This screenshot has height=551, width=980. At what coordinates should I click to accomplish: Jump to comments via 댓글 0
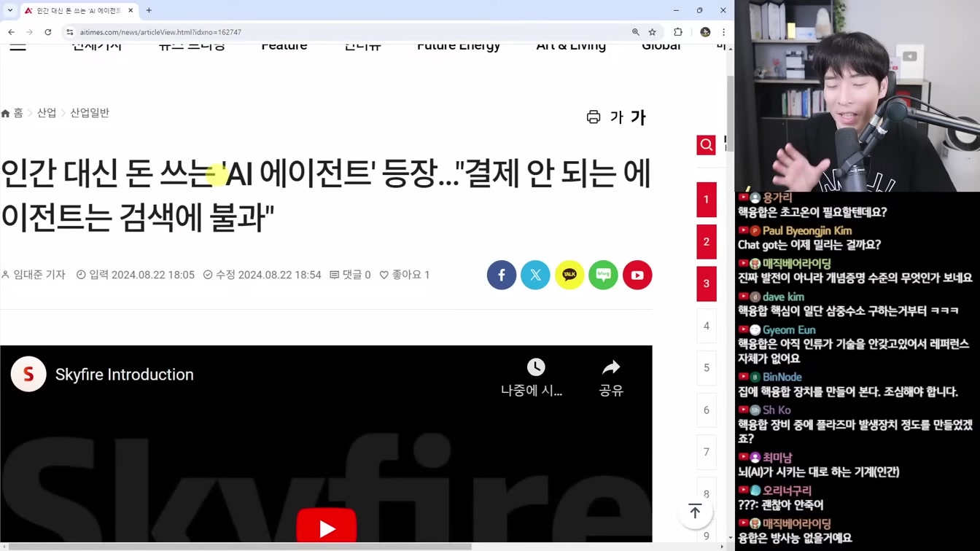coord(350,275)
